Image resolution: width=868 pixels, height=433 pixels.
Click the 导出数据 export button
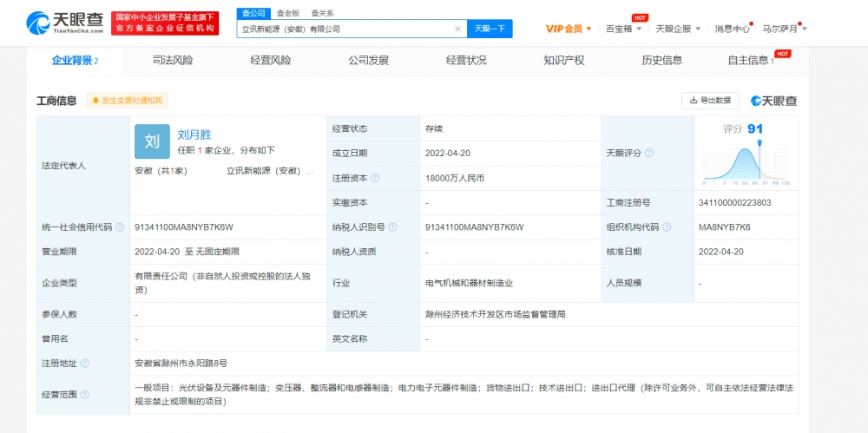pyautogui.click(x=710, y=100)
